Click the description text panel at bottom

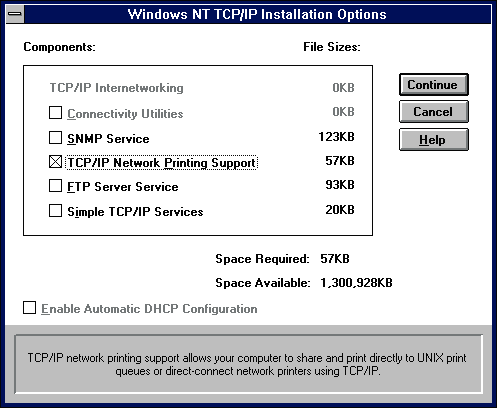248,364
